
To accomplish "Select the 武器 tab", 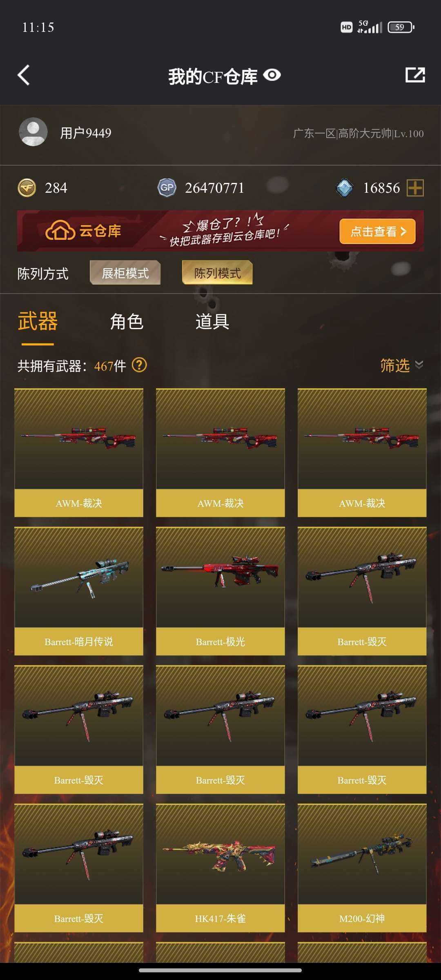I will point(38,322).
